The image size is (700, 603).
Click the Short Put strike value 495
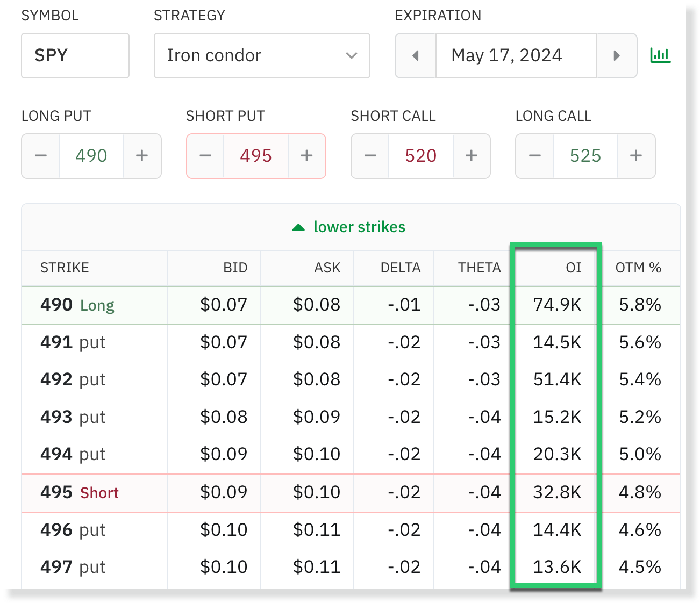(x=256, y=156)
